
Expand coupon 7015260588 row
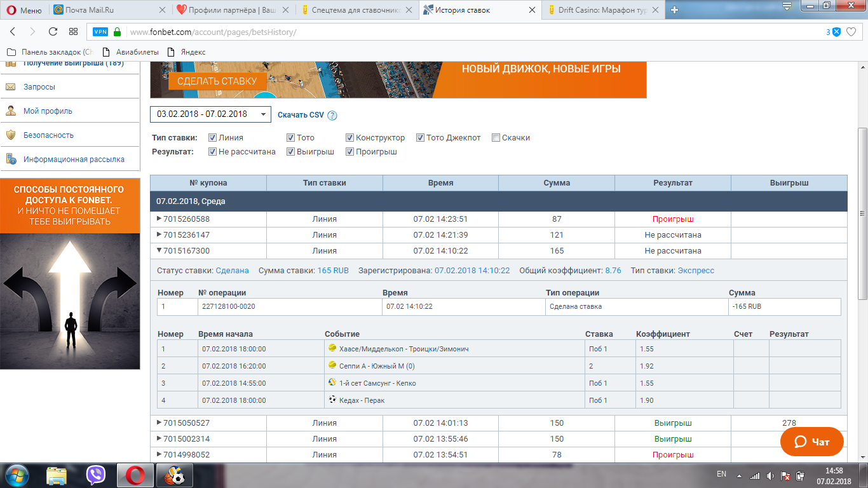pos(159,219)
